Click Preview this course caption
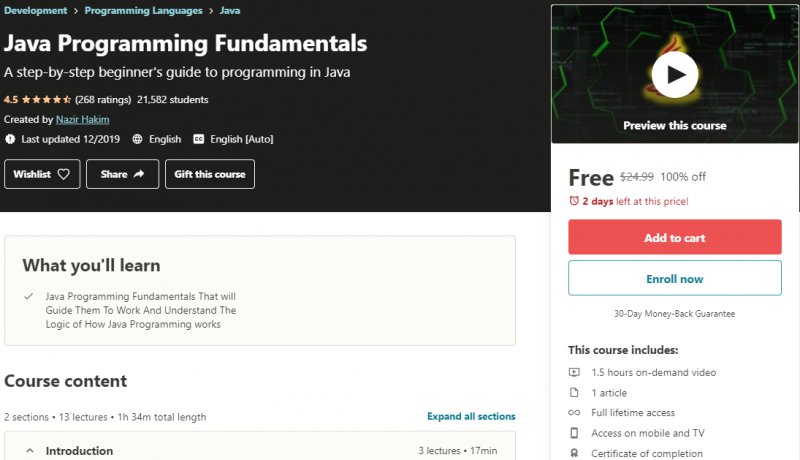 click(x=674, y=125)
